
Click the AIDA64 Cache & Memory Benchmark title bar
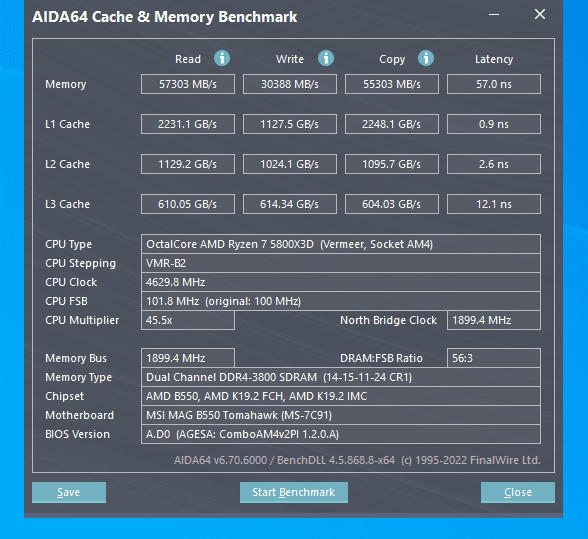255,17
